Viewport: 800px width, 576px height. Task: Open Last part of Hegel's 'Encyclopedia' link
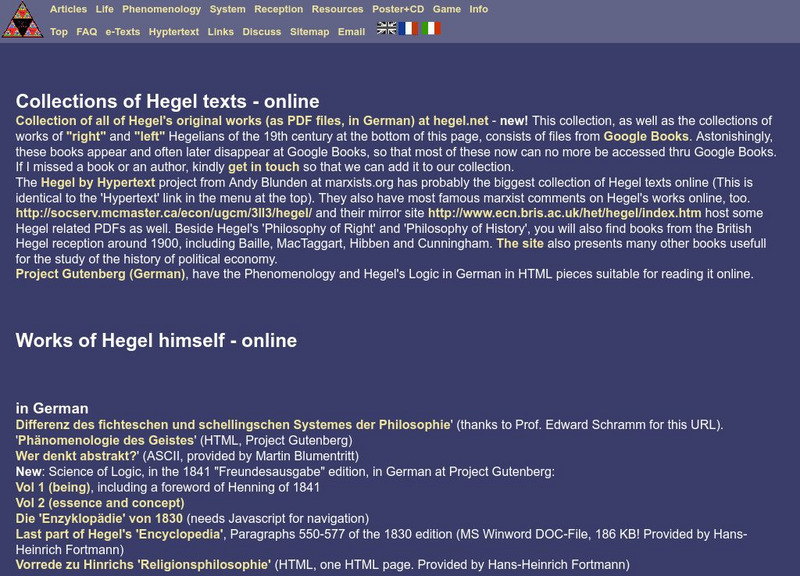pyautogui.click(x=119, y=534)
